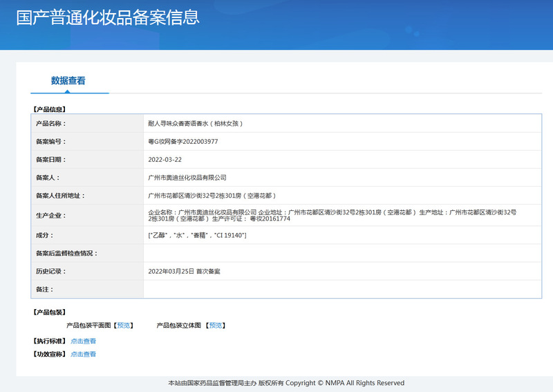Open 点击查看 link beside 执行标准

point(83,341)
